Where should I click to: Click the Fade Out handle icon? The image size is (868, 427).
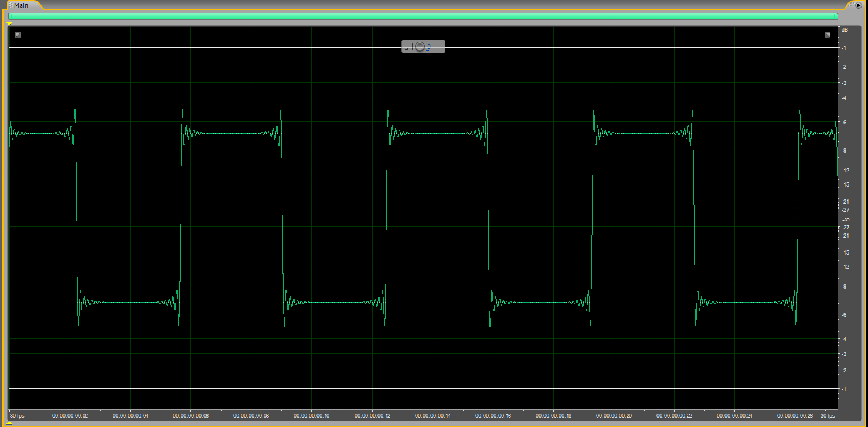[828, 35]
